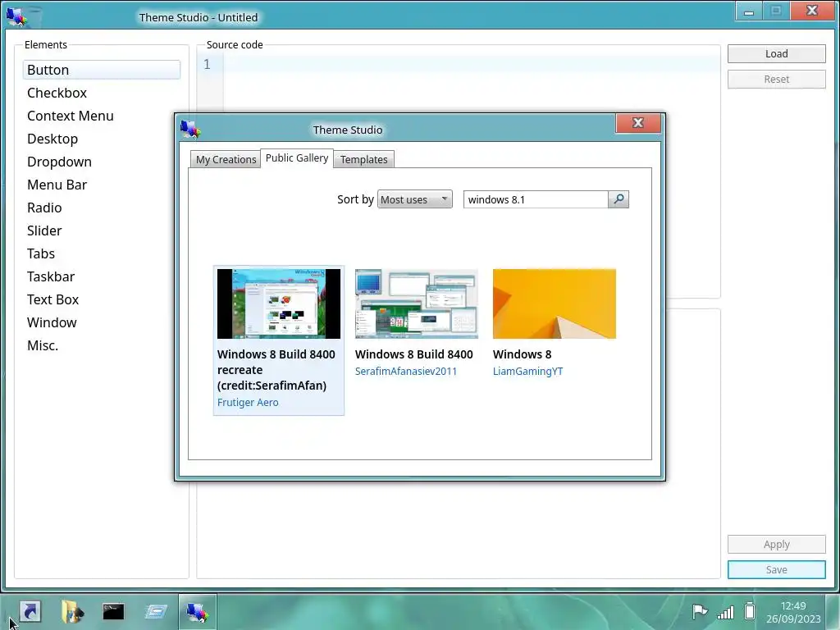Open the shortcut arrow icon in taskbar
This screenshot has width=840, height=630.
(x=30, y=611)
